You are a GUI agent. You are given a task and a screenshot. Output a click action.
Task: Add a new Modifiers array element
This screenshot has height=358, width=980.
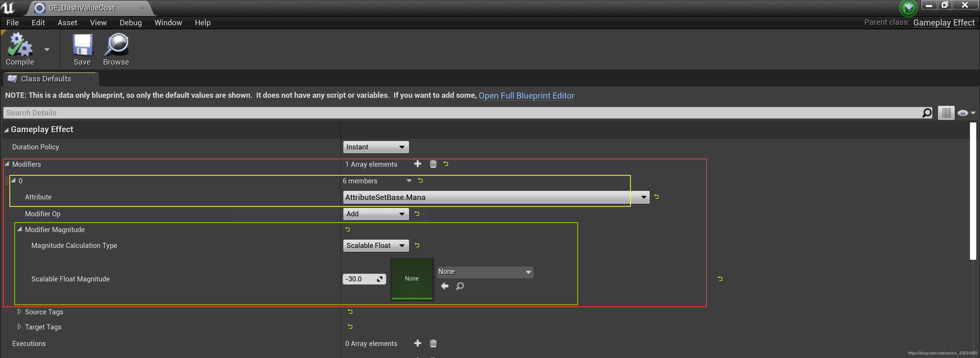point(417,164)
